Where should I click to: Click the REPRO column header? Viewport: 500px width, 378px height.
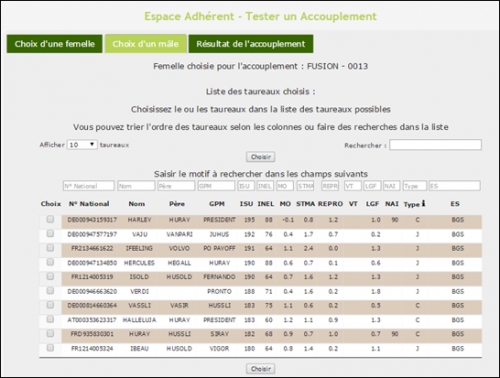click(330, 204)
